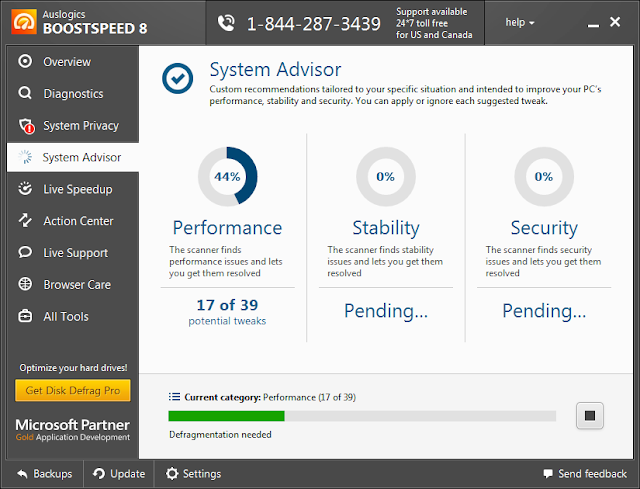Click the support phone number 1-844-287-3439

[x=313, y=24]
